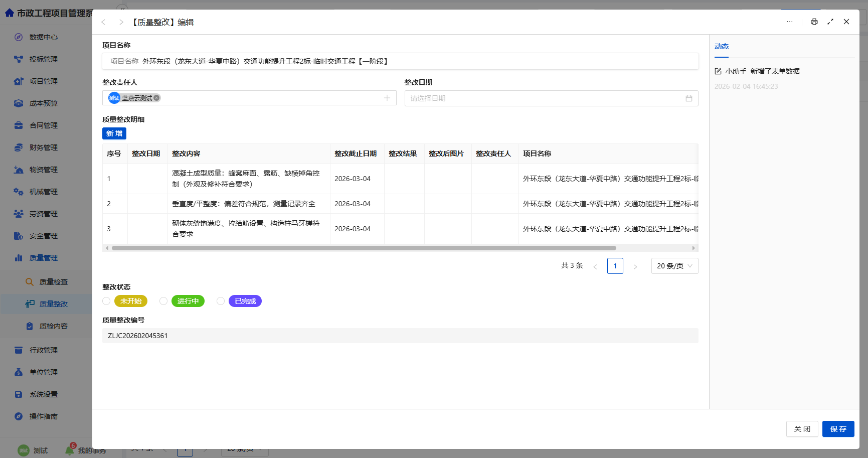
Task: Click the 保存 button to save the form
Action: pyautogui.click(x=838, y=429)
